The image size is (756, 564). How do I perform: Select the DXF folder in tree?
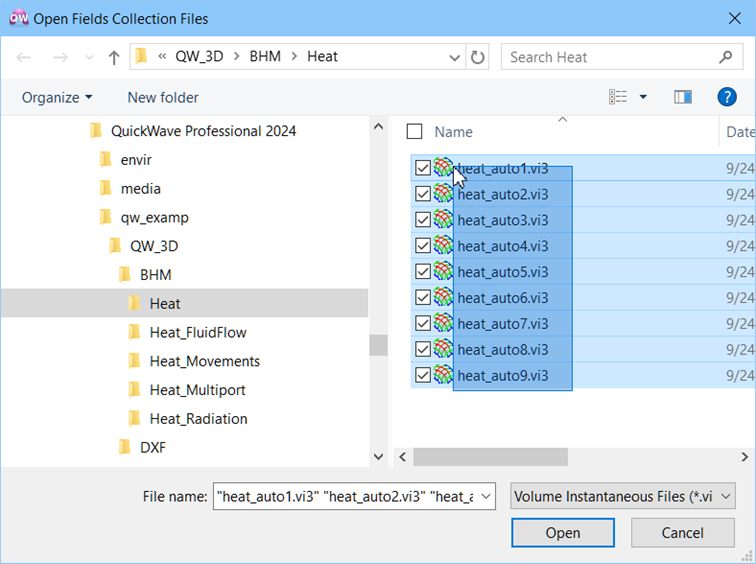142,447
